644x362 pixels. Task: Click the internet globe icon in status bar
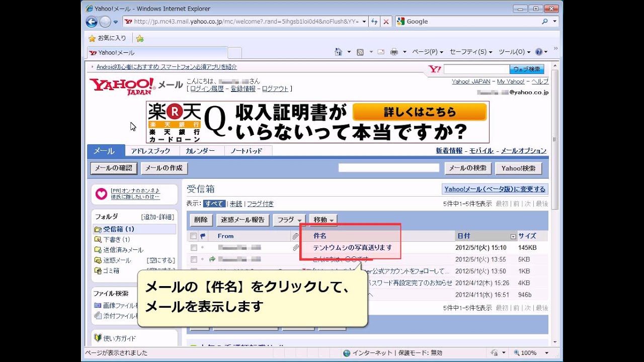point(346,353)
